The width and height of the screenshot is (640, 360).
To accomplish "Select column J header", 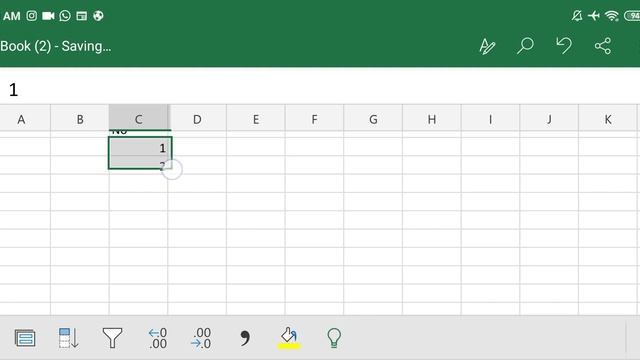I will [x=549, y=119].
